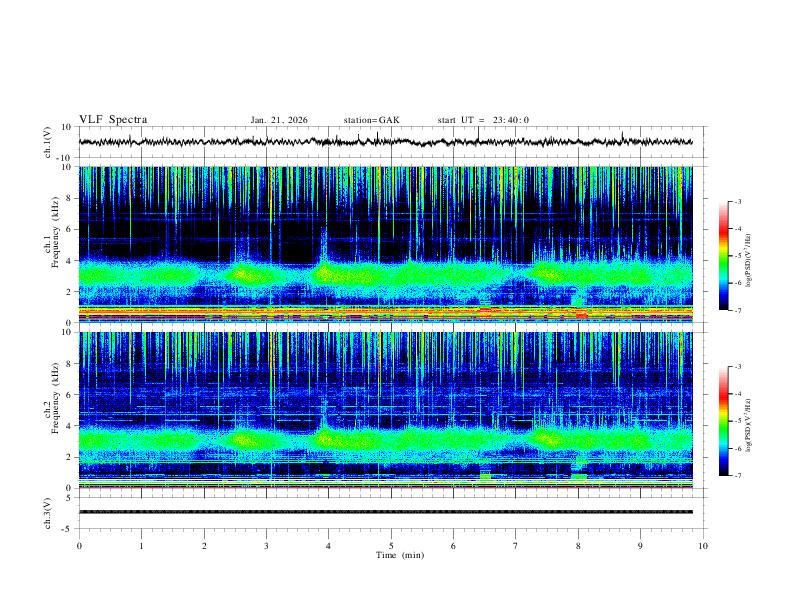The width and height of the screenshot is (792, 612).
Task: Click the time axis tick label '1'
Action: [141, 546]
